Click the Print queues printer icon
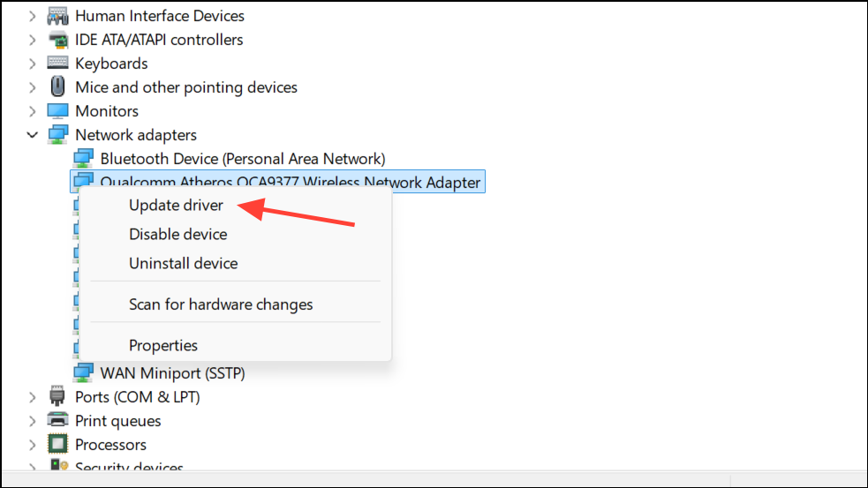 [58, 421]
